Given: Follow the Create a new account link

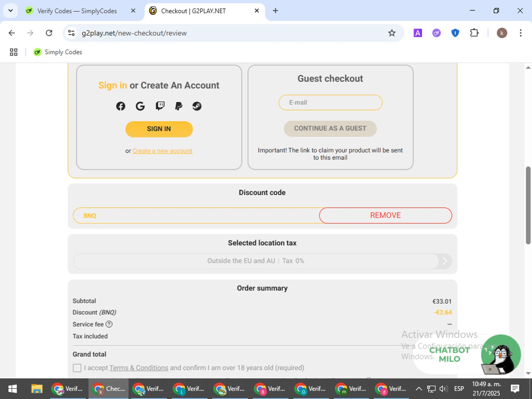Looking at the screenshot, I should point(162,151).
